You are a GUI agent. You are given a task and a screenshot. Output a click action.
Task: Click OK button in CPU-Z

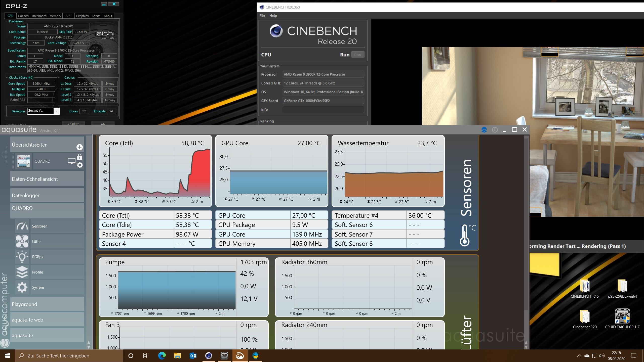click(103, 123)
